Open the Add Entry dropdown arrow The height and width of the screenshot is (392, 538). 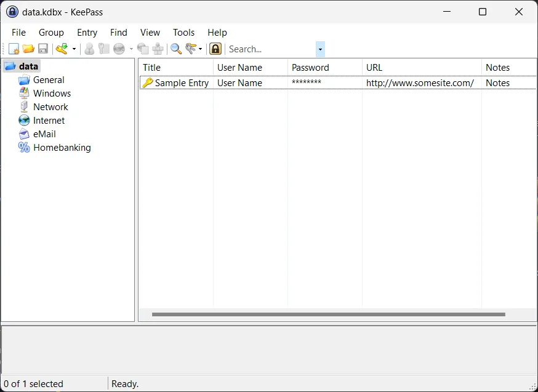(74, 49)
